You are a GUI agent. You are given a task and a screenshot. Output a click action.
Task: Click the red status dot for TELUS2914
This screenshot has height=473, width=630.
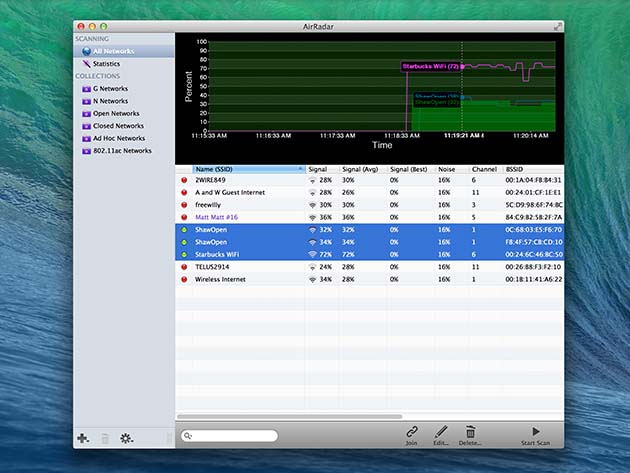pos(184,267)
